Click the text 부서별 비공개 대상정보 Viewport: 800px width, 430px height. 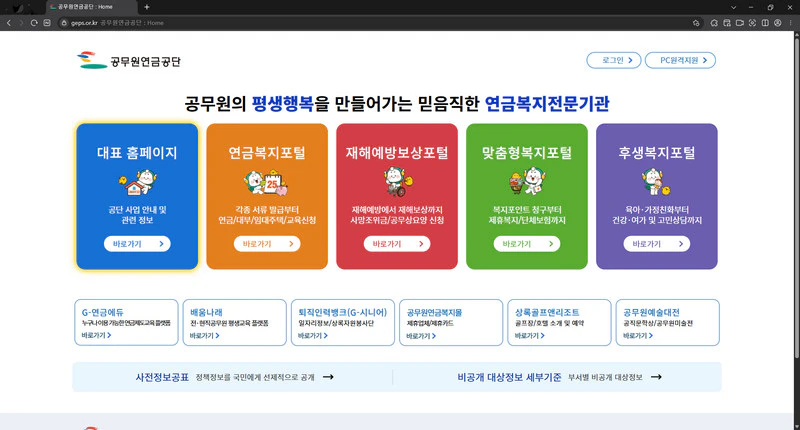(605, 377)
